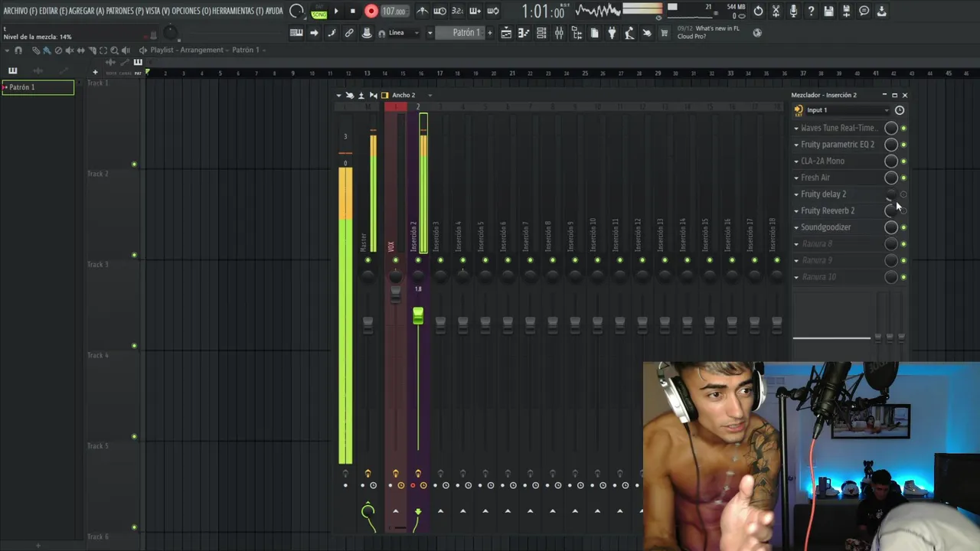
Task: Open the AGREGAR (A) menu
Action: pyautogui.click(x=87, y=11)
